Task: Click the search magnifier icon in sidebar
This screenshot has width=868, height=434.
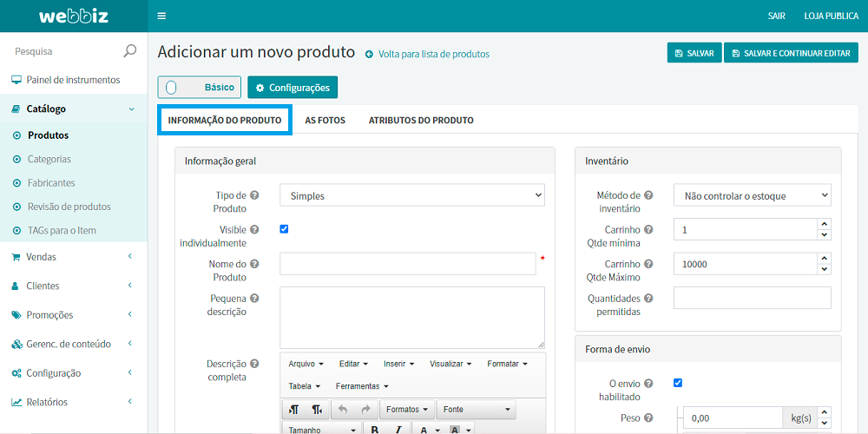Action: pos(130,51)
